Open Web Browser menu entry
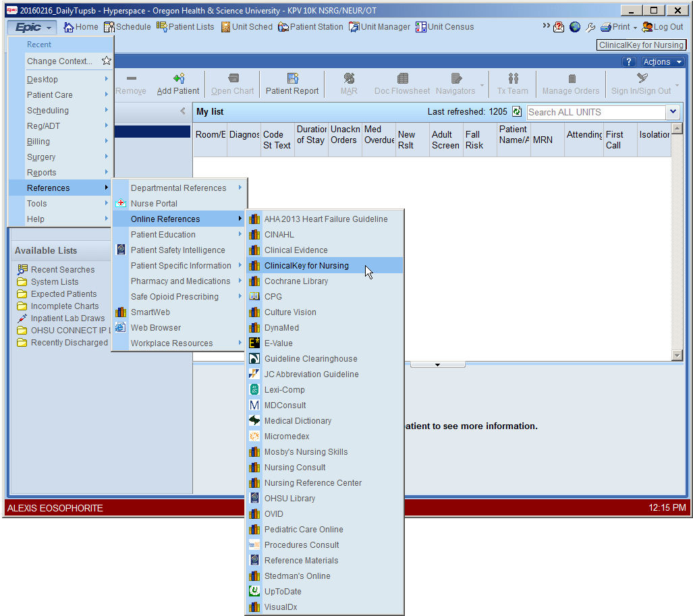The height and width of the screenshot is (616, 693). point(179,328)
